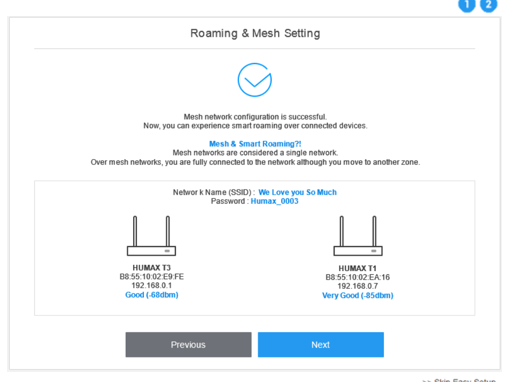Select the HUMAX T1 router icon
Screen dimensions: 507x382
pyautogui.click(x=358, y=236)
